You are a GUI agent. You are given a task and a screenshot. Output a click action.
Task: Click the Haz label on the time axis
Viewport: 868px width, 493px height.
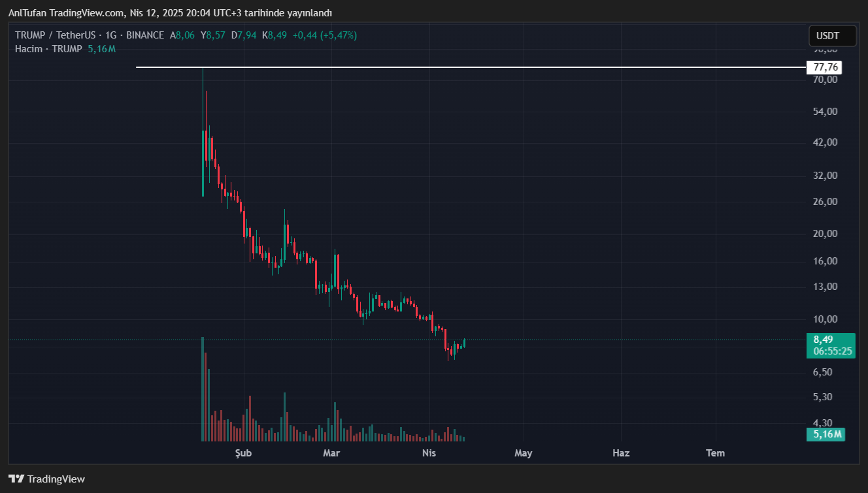(621, 453)
